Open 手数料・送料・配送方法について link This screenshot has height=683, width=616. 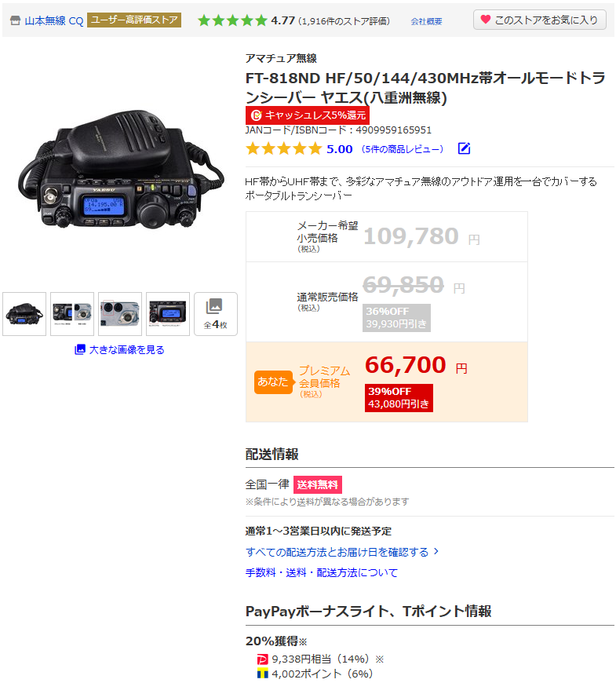[322, 572]
